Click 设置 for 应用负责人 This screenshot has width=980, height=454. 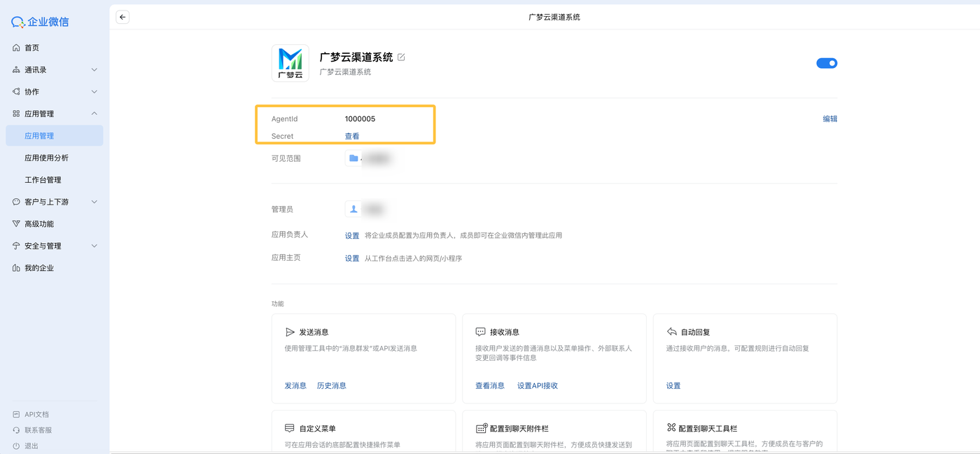[x=352, y=235]
